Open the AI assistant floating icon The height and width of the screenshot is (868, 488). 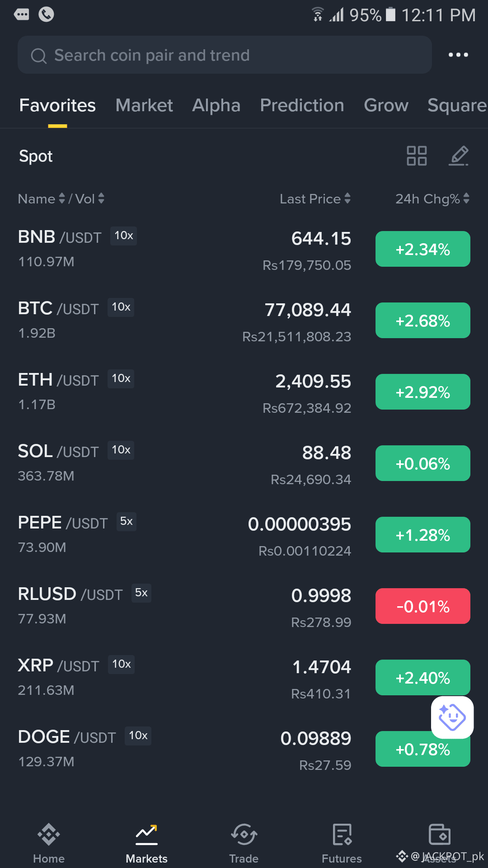[452, 717]
